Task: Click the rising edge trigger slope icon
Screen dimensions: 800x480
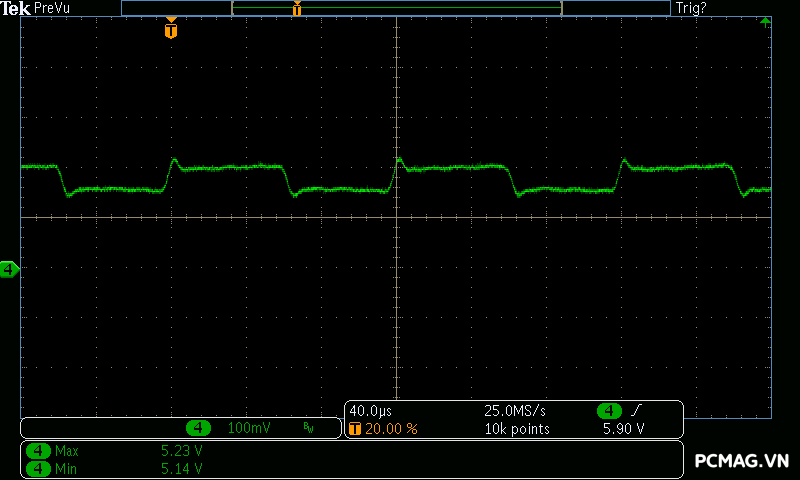Action: click(636, 410)
